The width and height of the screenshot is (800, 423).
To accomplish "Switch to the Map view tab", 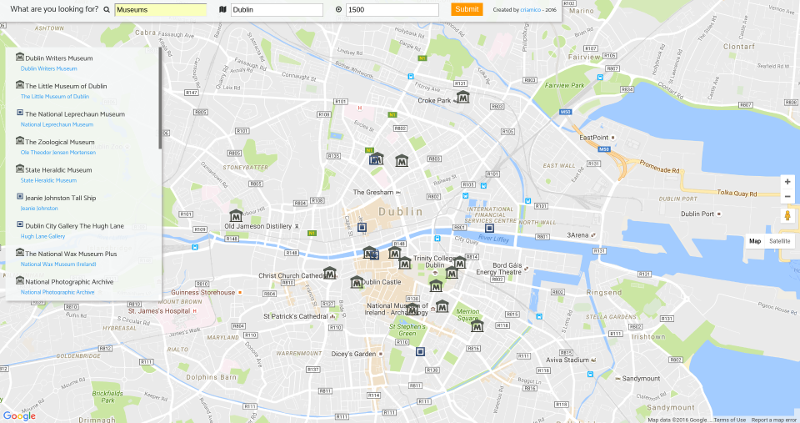I will click(x=755, y=241).
